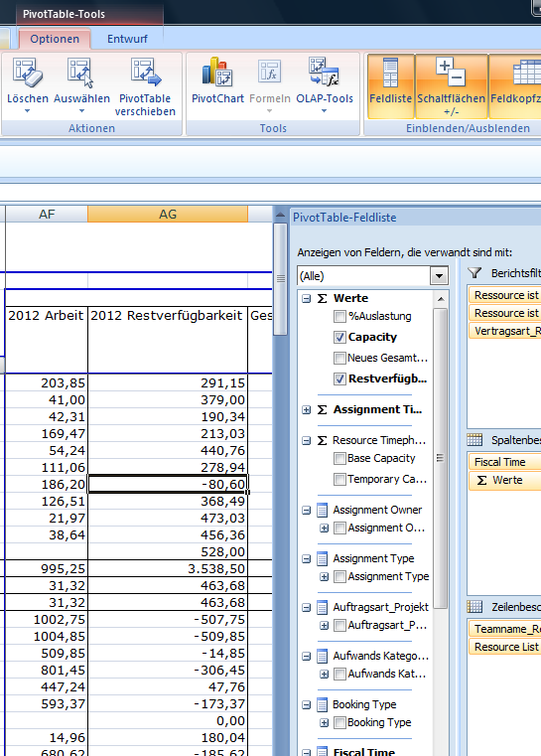541x756 pixels.
Task: Select cell containing -80,60
Action: 168,484
